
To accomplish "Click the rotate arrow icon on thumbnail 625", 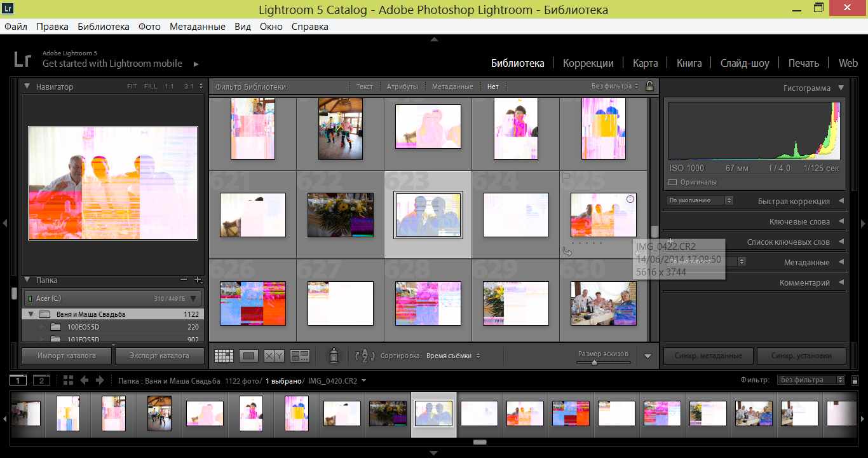I will coord(567,251).
